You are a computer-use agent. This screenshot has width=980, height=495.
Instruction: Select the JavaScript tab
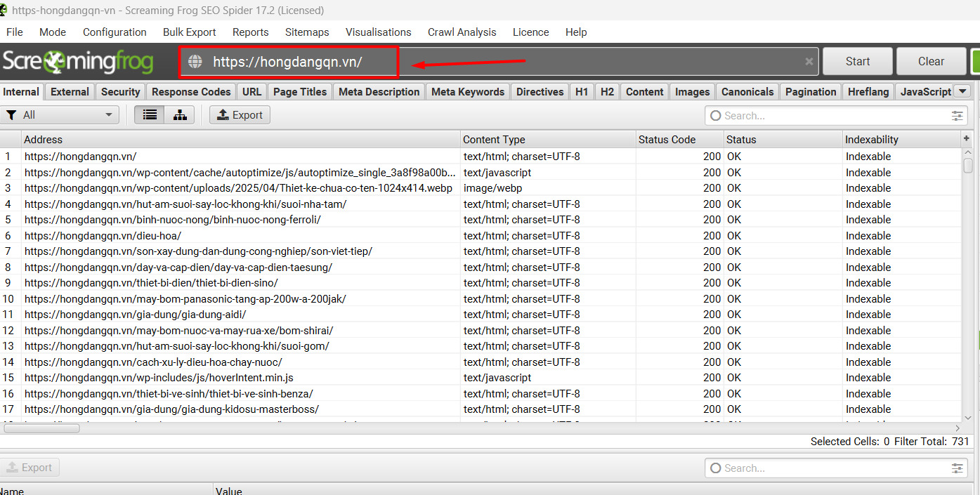[925, 92]
